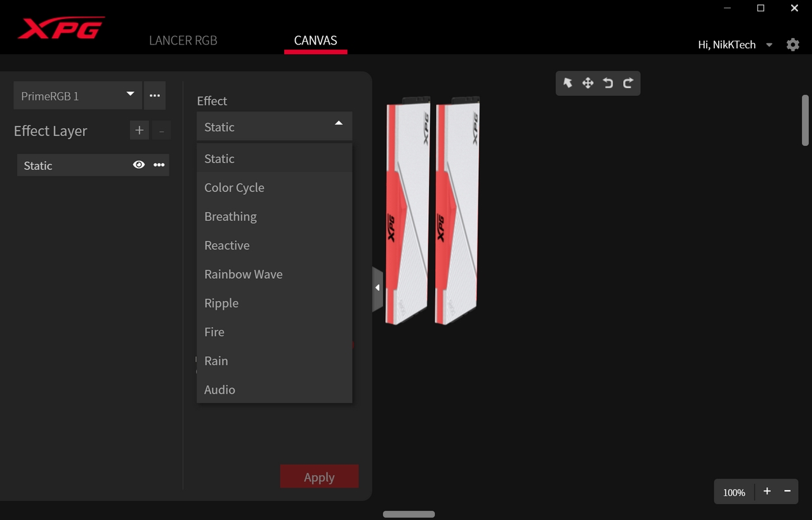Open the NikKTech user account dropdown
The image size is (812, 520).
[769, 45]
